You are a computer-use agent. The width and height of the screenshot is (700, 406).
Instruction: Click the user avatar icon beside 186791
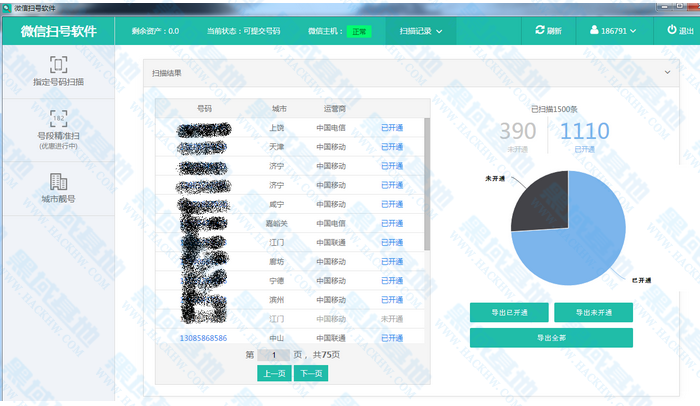tap(594, 30)
